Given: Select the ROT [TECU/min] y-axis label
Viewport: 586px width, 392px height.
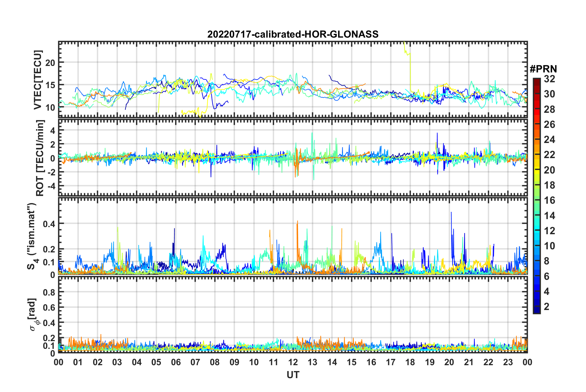Looking at the screenshot, I should click(x=40, y=158).
